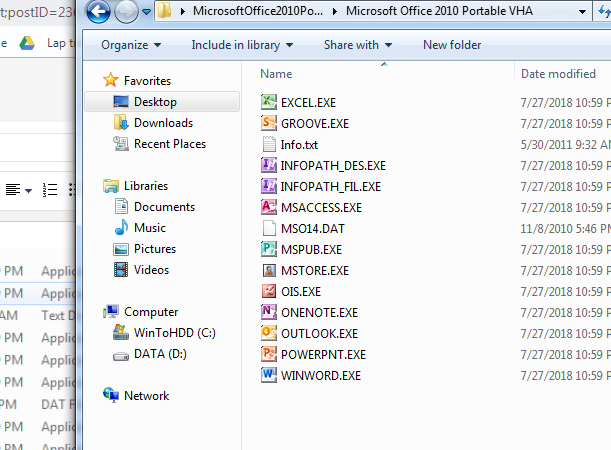The width and height of the screenshot is (611, 450).
Task: Click the Favorites star icon
Action: (x=111, y=80)
